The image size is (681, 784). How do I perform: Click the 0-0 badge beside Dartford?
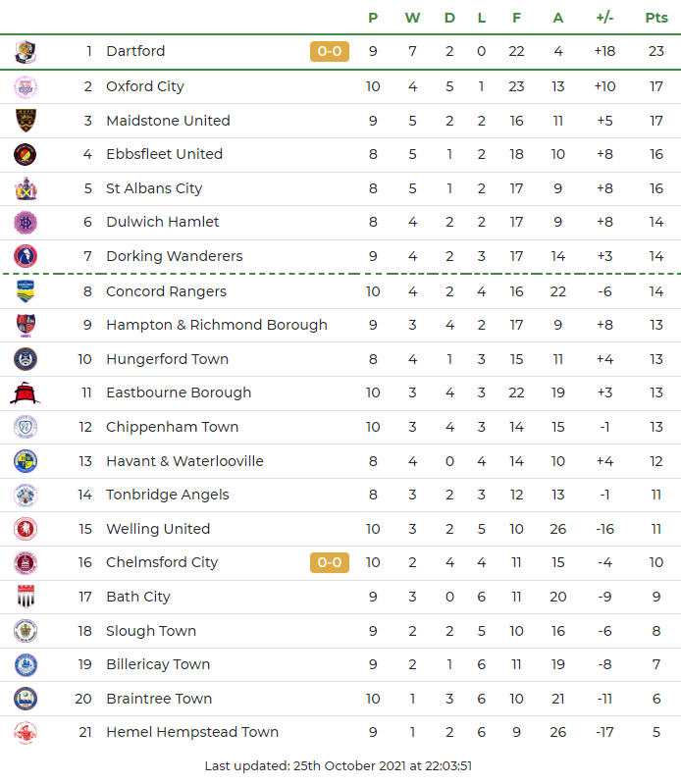pos(330,51)
